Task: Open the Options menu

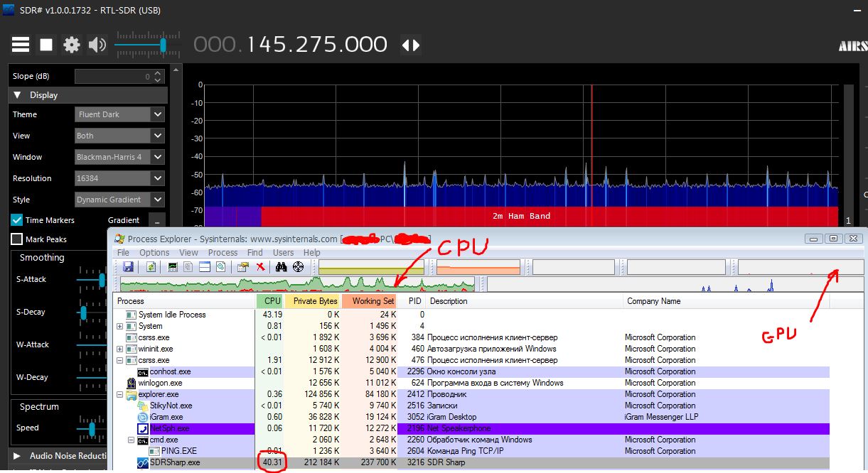Action: pyautogui.click(x=154, y=252)
